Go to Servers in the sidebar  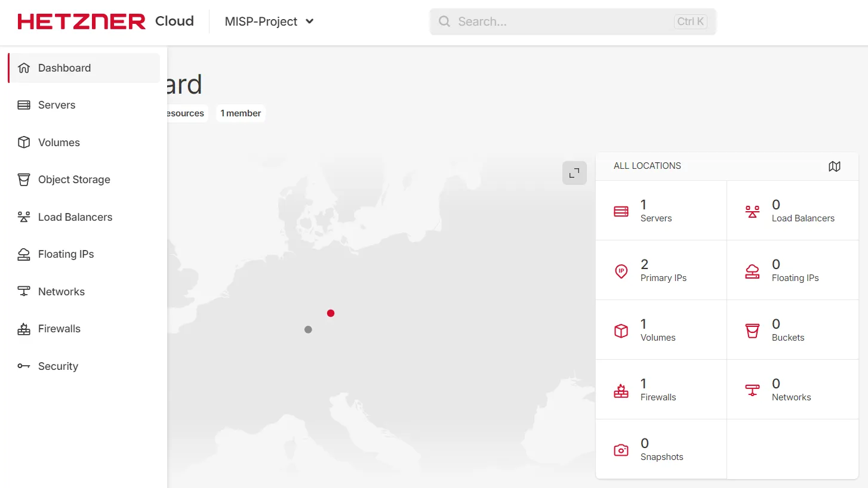click(57, 105)
